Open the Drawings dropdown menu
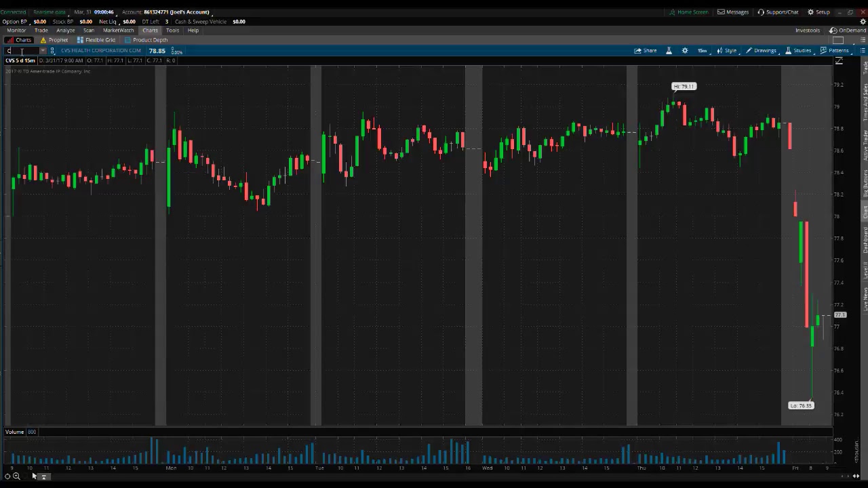This screenshot has width=868, height=488. 761,51
